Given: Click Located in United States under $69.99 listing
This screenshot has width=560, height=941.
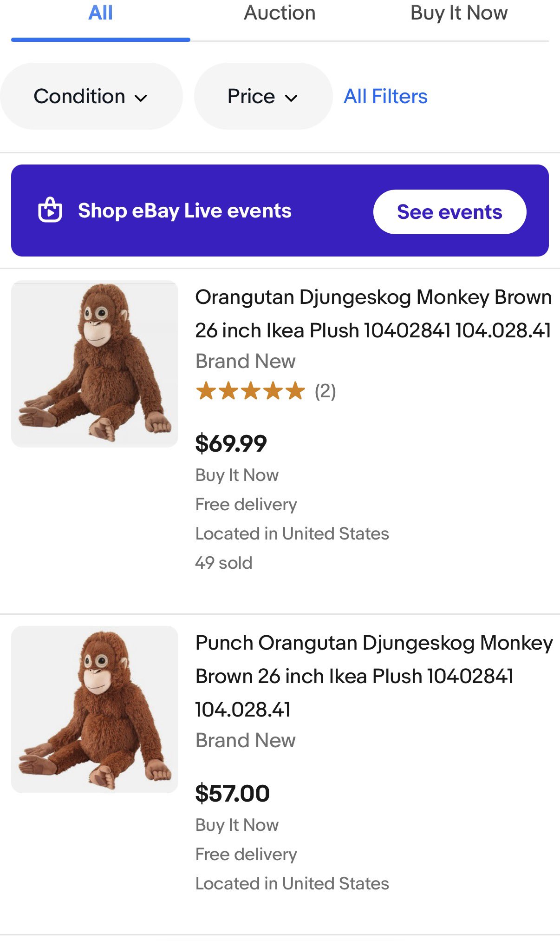Looking at the screenshot, I should (292, 533).
